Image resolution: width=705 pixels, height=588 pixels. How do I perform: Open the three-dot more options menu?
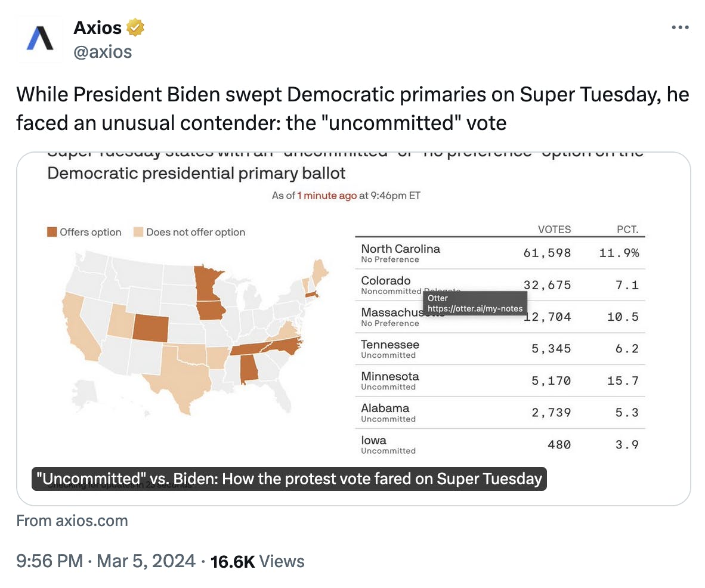[x=680, y=27]
